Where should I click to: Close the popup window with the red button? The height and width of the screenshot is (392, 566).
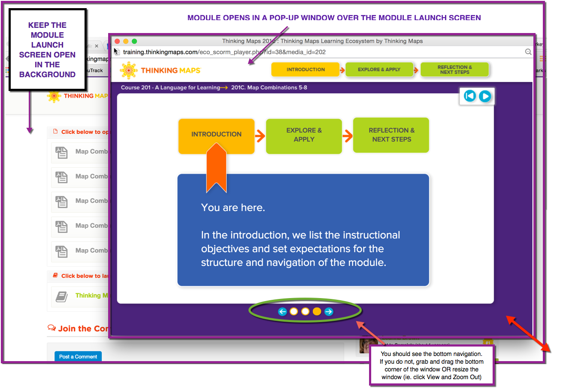pyautogui.click(x=117, y=41)
